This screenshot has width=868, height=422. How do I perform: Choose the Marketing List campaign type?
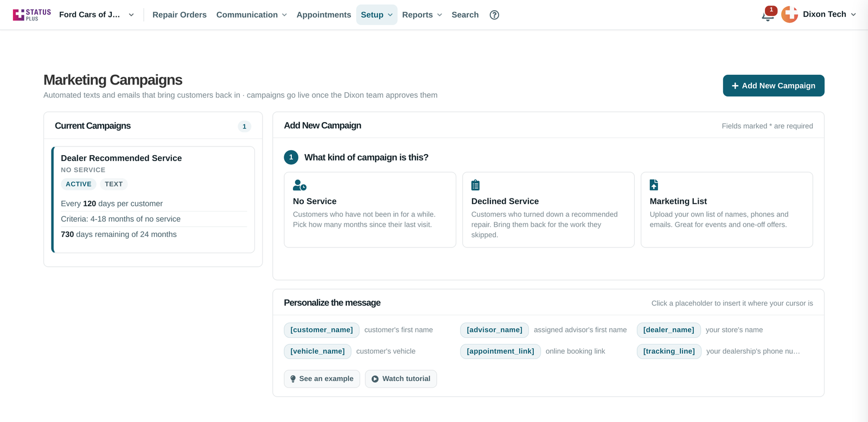pyautogui.click(x=727, y=210)
